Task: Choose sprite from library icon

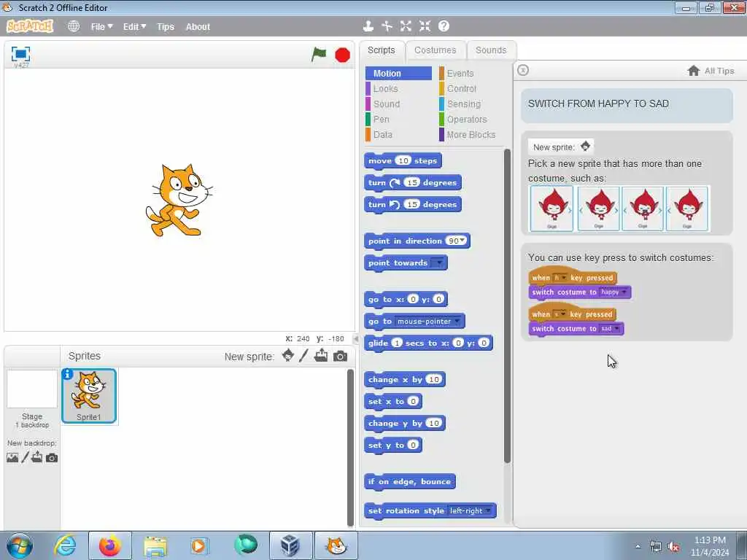Action: click(x=287, y=355)
